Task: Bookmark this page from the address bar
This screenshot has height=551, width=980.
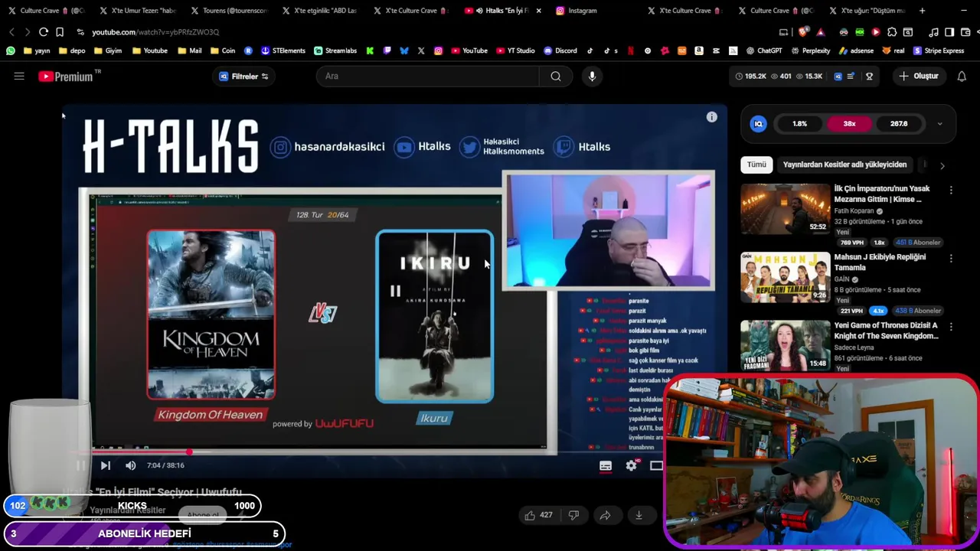Action: pyautogui.click(x=60, y=32)
